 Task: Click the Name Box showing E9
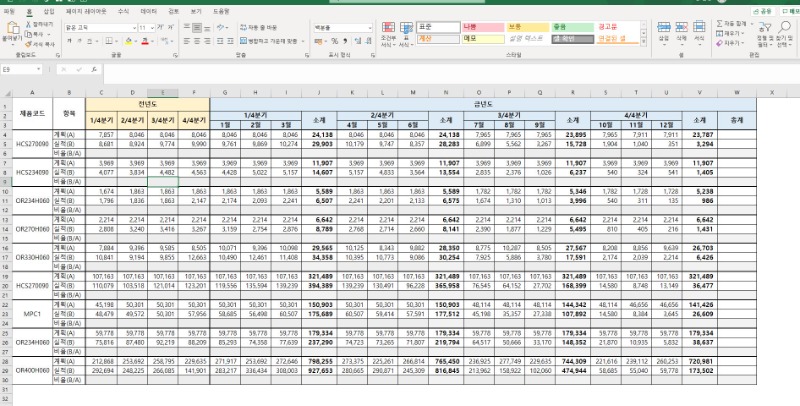point(18,69)
